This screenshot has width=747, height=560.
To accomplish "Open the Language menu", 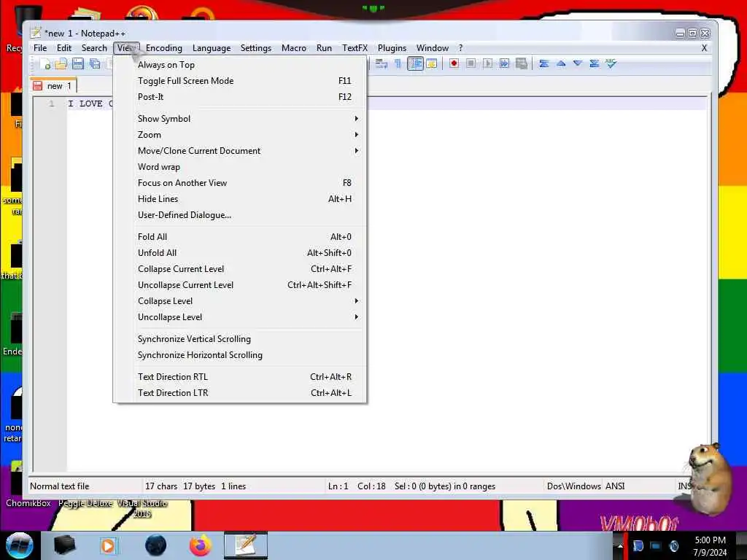I will click(x=212, y=48).
